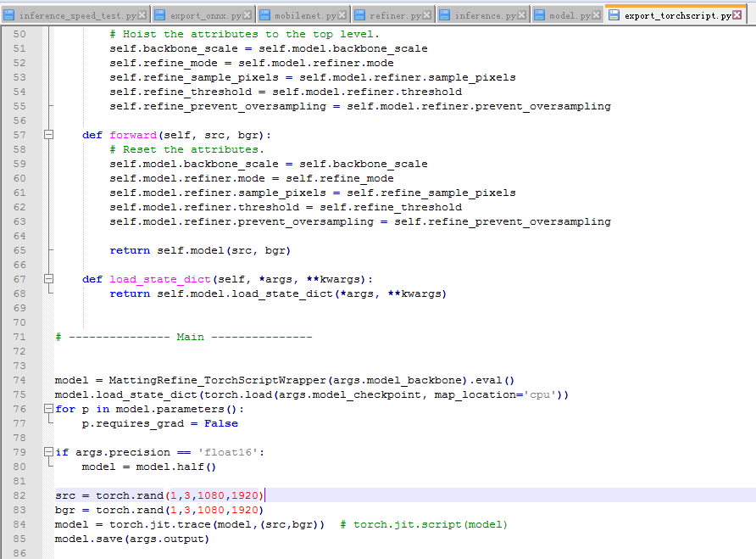Click line number 50 in the margin
Image resolution: width=756 pixels, height=559 pixels.
pos(19,34)
